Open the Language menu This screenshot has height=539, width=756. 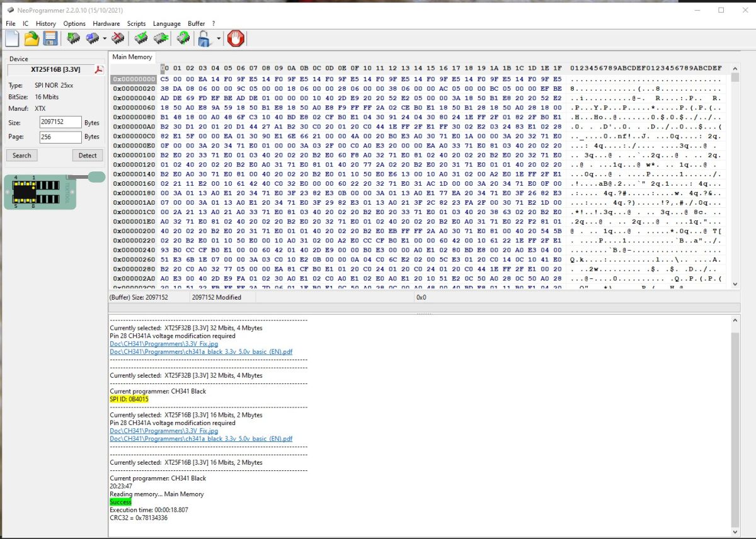tap(167, 23)
